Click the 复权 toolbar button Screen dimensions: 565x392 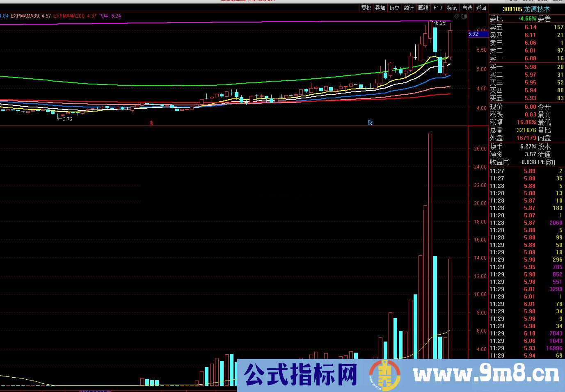(x=366, y=8)
